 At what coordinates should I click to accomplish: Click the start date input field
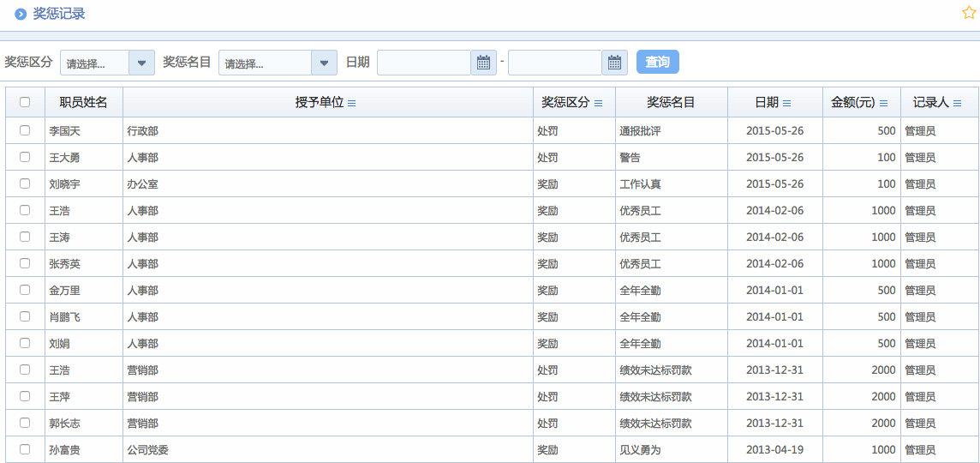pos(424,63)
